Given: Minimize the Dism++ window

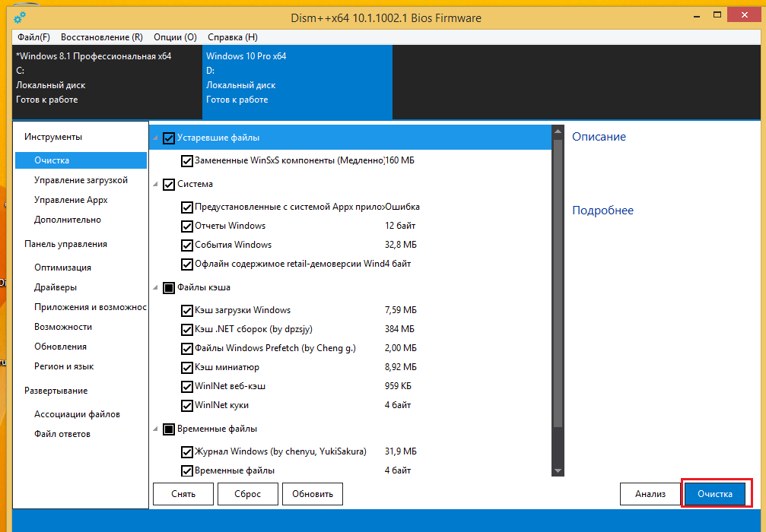Looking at the screenshot, I should tap(697, 16).
